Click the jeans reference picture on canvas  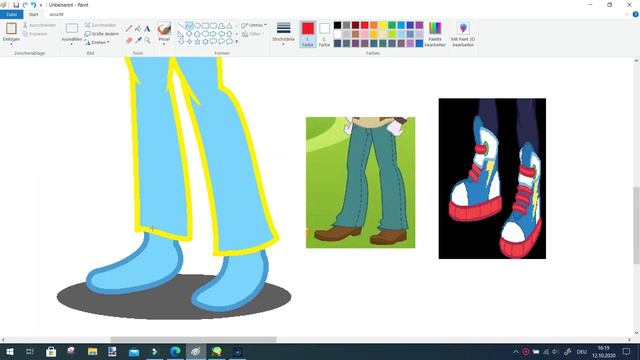[x=361, y=182]
